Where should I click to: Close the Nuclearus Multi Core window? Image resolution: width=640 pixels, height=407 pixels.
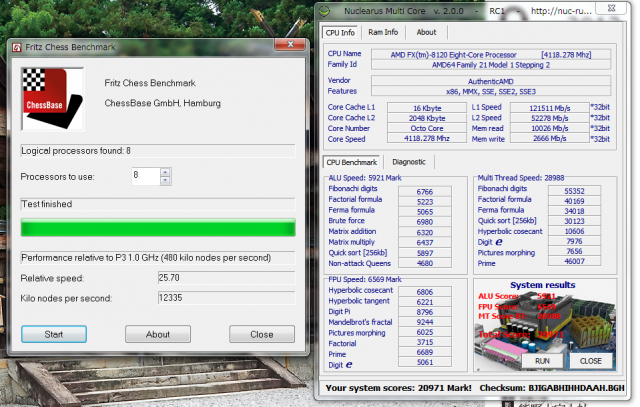point(611,8)
